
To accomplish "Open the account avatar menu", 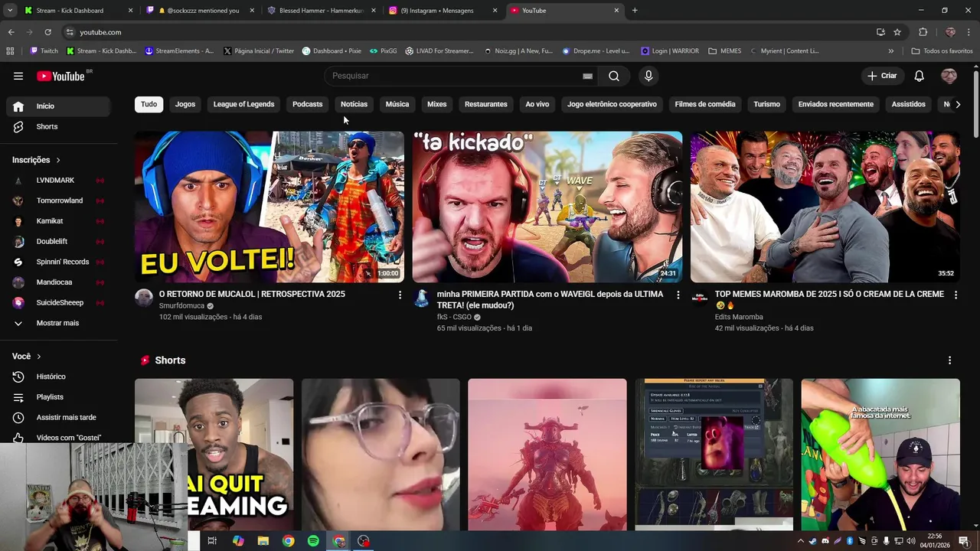I will [x=949, y=76].
